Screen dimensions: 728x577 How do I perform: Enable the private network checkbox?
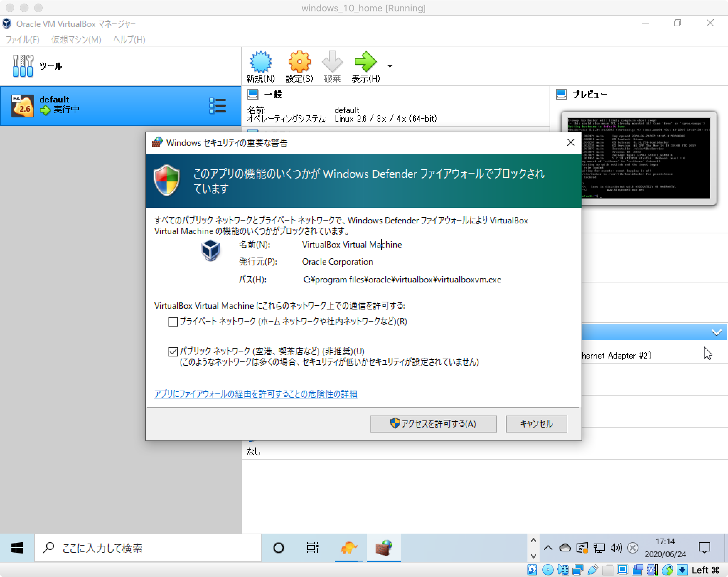pos(173,322)
